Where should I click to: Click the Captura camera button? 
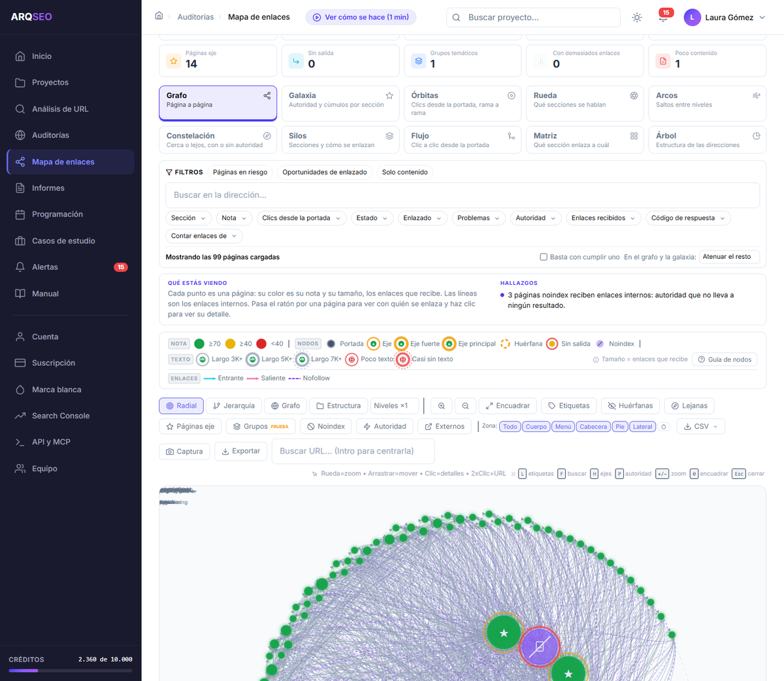click(x=185, y=452)
